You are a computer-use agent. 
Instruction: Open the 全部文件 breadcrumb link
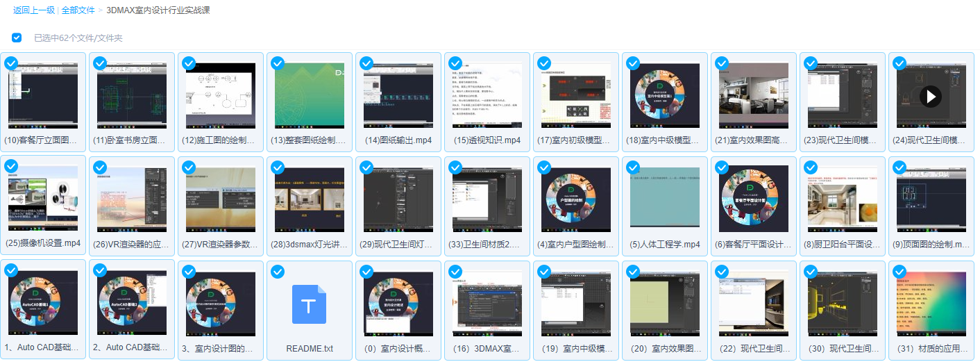coord(78,10)
